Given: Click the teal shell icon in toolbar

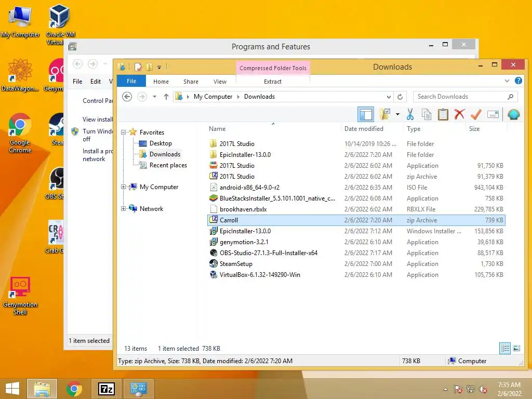Looking at the screenshot, I should [x=513, y=114].
